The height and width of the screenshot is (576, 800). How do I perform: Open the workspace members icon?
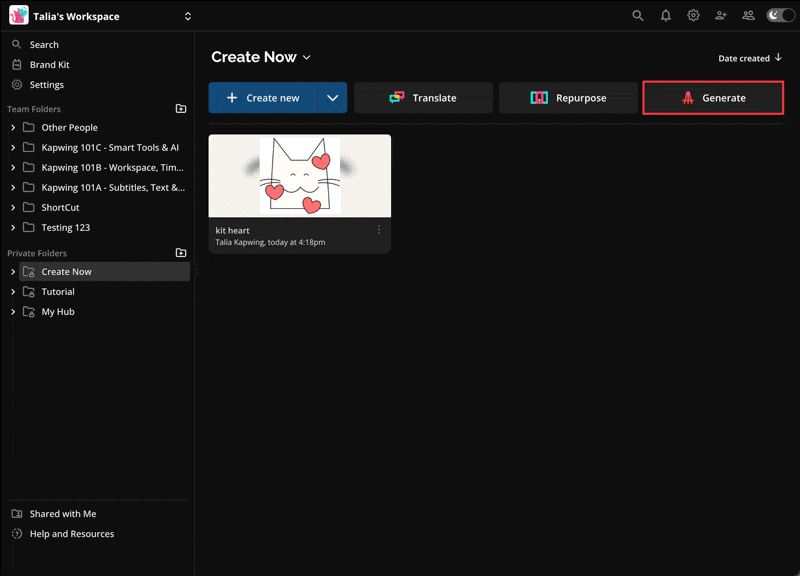pyautogui.click(x=748, y=16)
